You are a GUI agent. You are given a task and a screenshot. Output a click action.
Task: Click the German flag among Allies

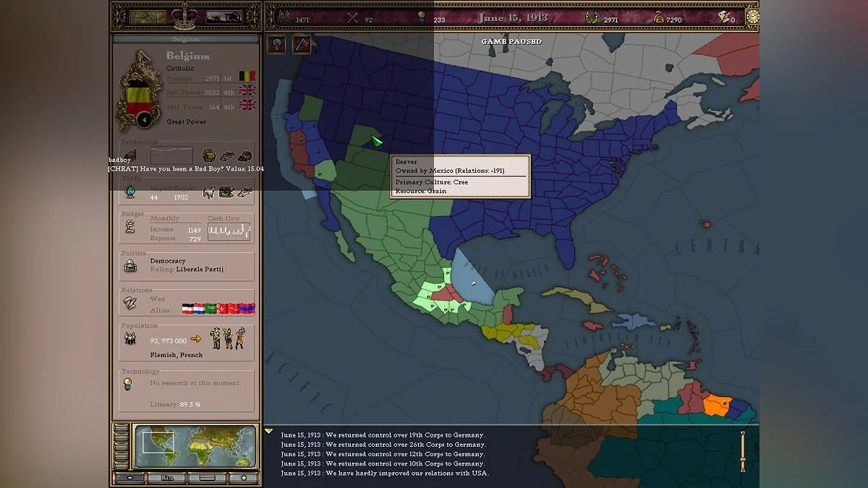click(187, 309)
